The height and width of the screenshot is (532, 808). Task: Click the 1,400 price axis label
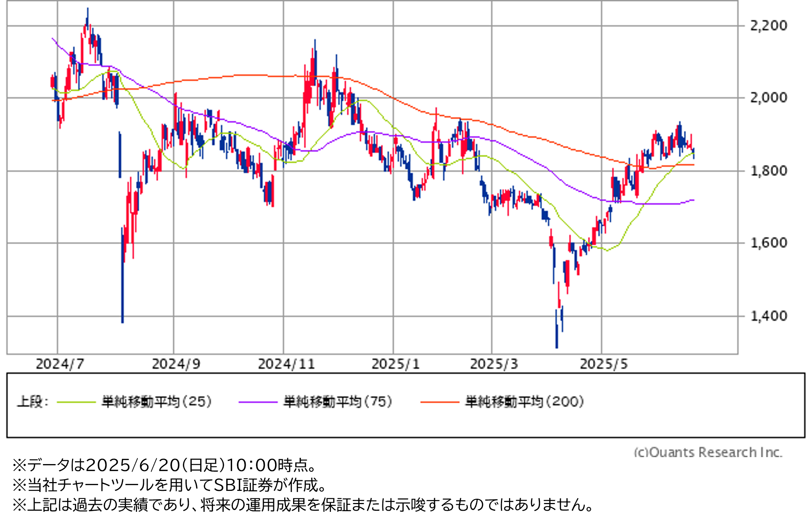pos(768,316)
